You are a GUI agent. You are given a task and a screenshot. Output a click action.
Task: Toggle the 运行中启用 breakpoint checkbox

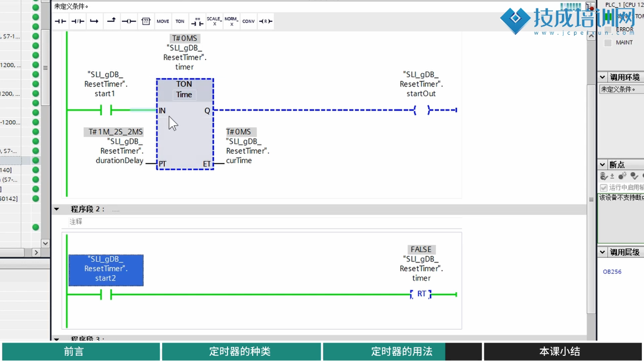coord(604,188)
